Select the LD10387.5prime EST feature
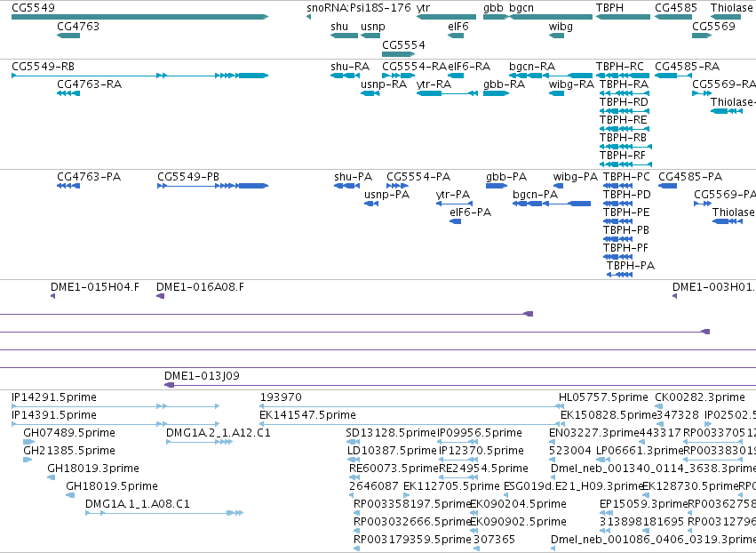The height and width of the screenshot is (553, 756). [354, 460]
